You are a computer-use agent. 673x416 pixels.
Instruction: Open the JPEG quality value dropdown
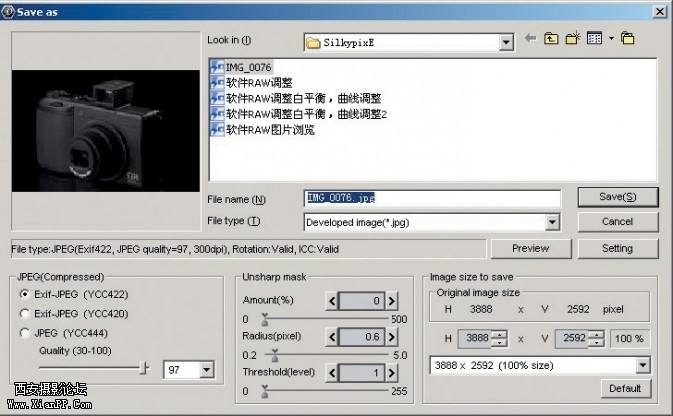(207, 370)
